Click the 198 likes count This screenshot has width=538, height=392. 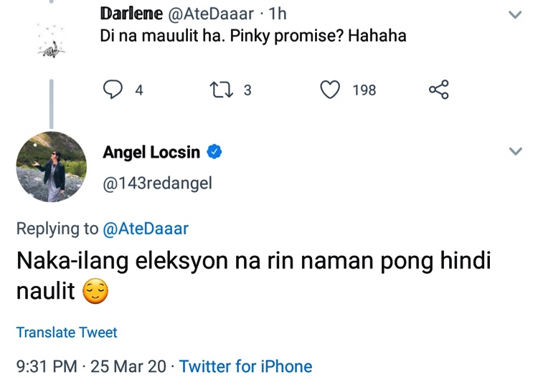tap(364, 90)
